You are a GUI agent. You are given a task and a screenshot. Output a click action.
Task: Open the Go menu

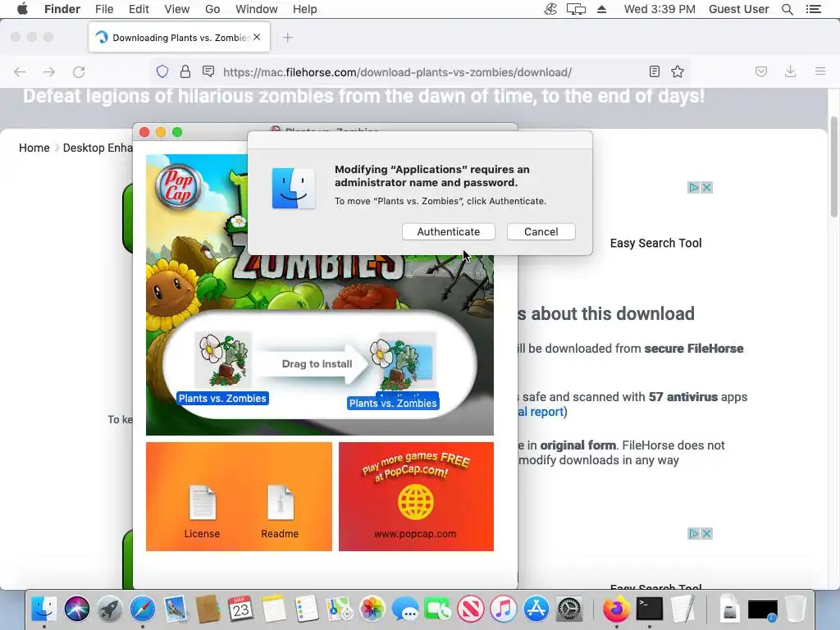click(212, 9)
